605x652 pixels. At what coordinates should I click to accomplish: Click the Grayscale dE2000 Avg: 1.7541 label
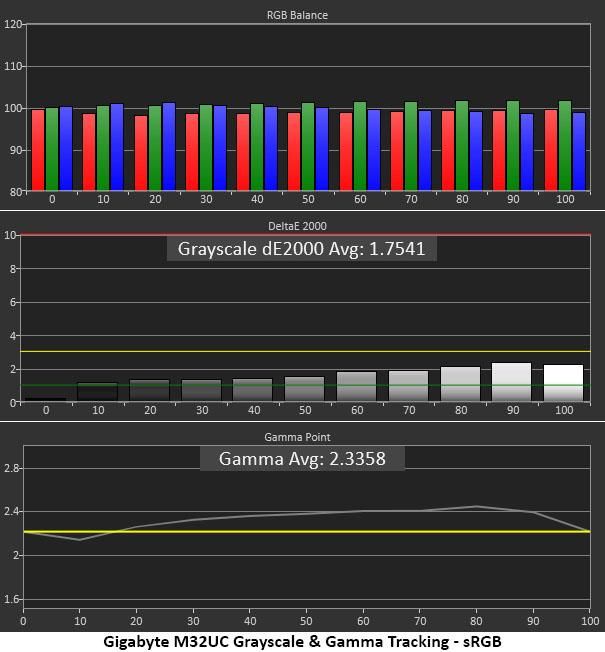pyautogui.click(x=301, y=249)
